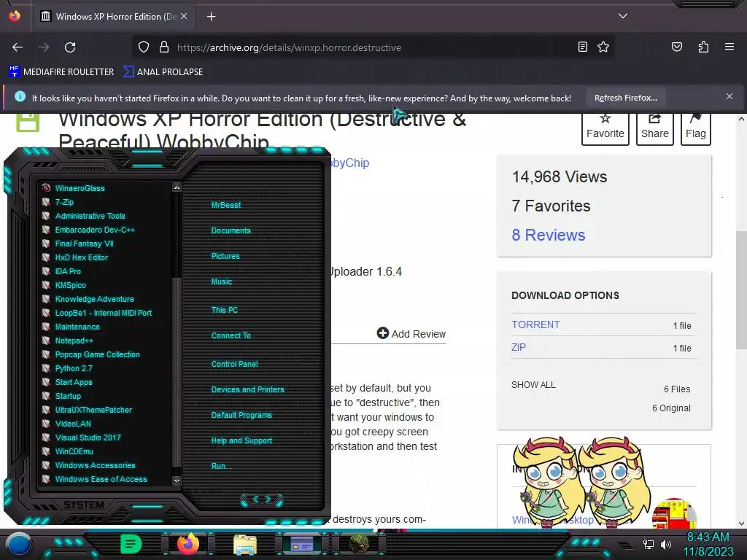Open the Minecraft block taskbar icon
747x560 pixels.
coord(358,544)
